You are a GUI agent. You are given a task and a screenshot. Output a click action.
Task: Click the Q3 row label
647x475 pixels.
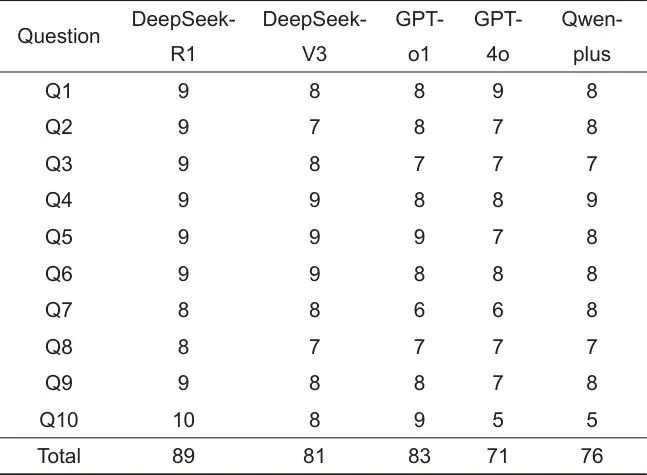pyautogui.click(x=60, y=166)
